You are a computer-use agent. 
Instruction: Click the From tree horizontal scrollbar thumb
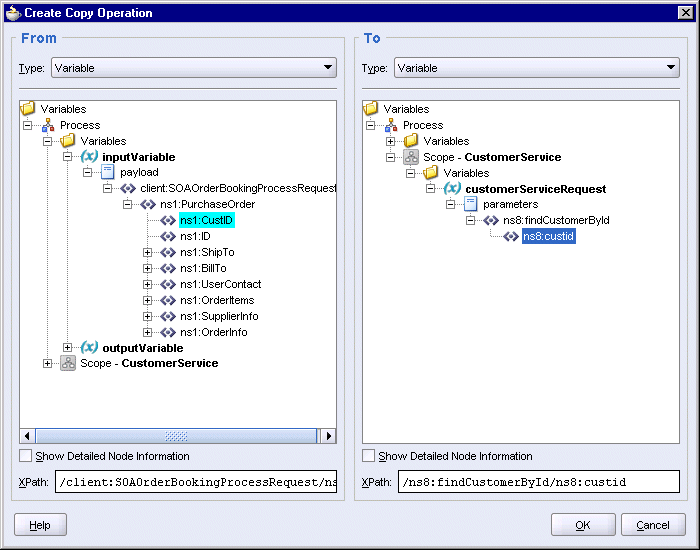(176, 436)
